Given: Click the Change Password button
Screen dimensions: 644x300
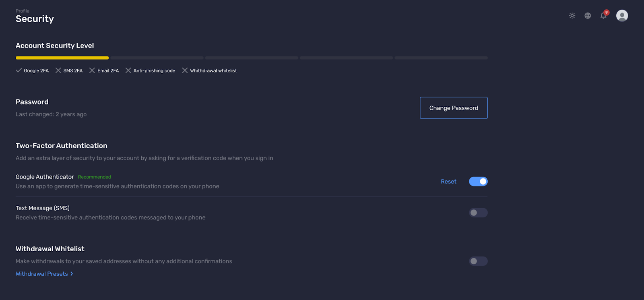Looking at the screenshot, I should [x=454, y=108].
